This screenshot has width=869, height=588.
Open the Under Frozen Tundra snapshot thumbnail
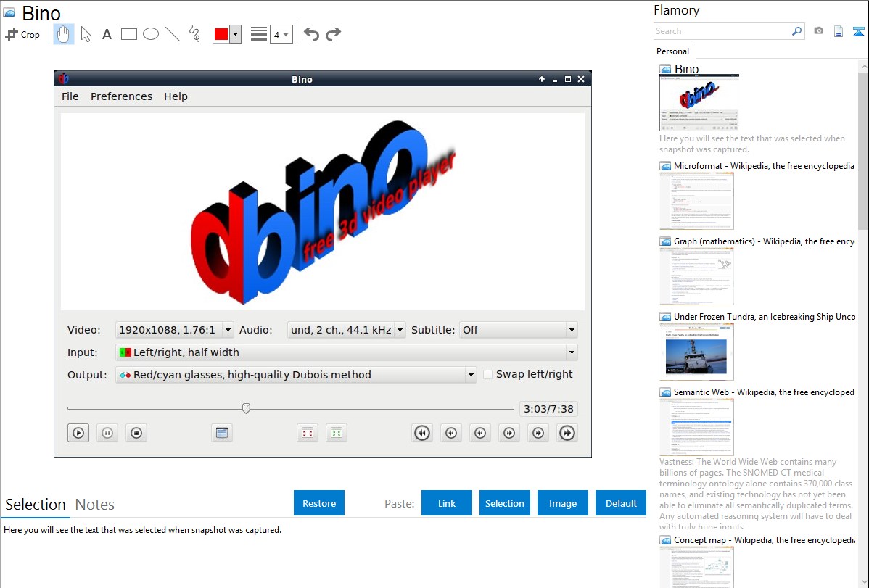696,352
